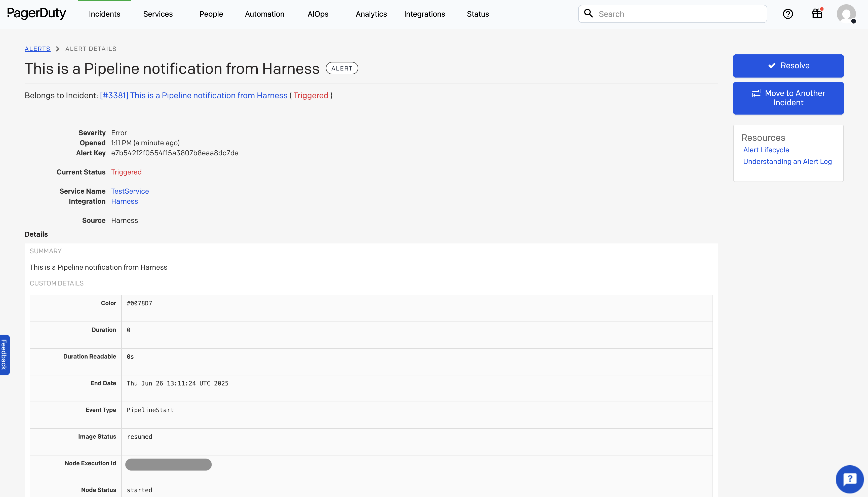Expand the Automation menu

tap(265, 14)
